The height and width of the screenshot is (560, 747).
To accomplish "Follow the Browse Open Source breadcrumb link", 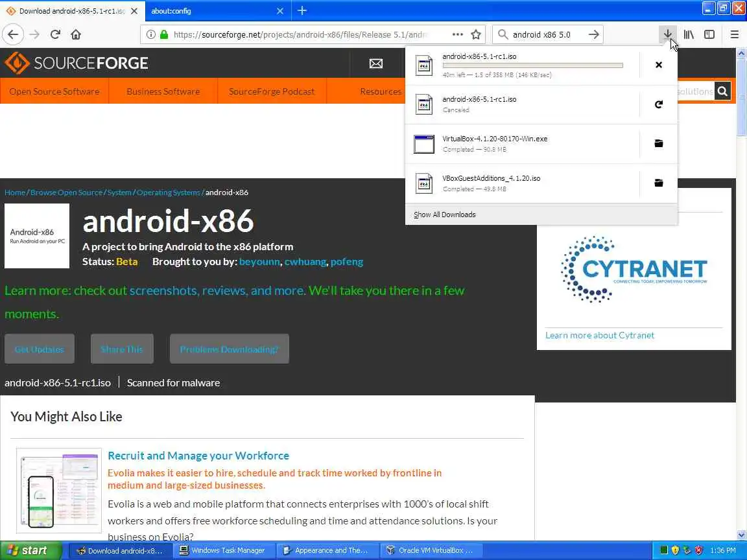I will click(66, 192).
